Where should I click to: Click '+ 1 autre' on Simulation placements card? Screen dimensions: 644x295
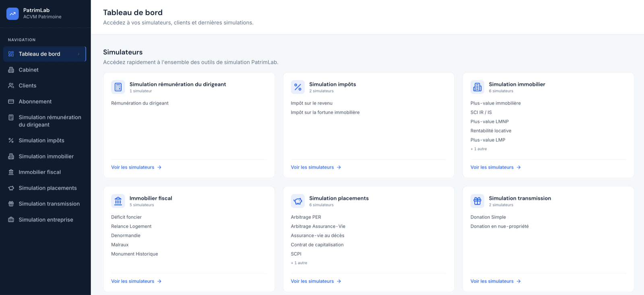point(299,263)
